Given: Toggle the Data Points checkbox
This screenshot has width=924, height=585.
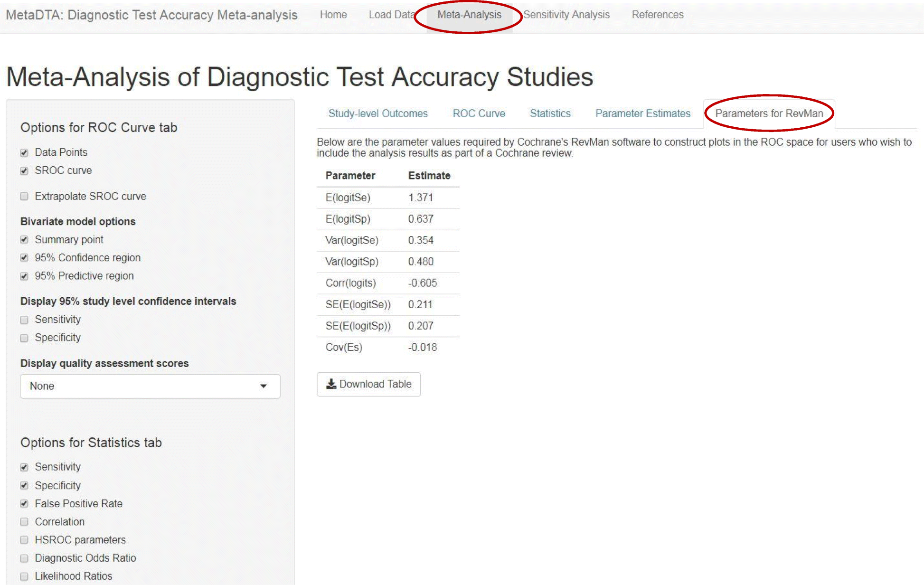Looking at the screenshot, I should pyautogui.click(x=24, y=153).
